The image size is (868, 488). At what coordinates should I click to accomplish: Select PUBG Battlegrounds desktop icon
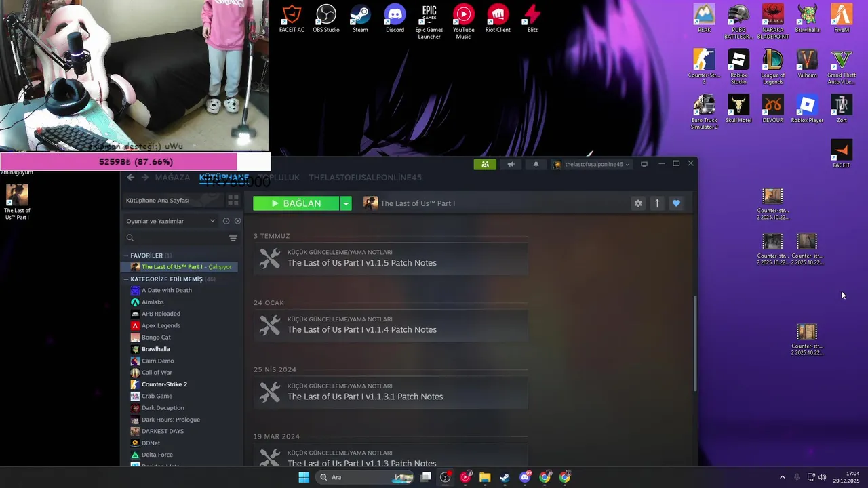point(738,22)
